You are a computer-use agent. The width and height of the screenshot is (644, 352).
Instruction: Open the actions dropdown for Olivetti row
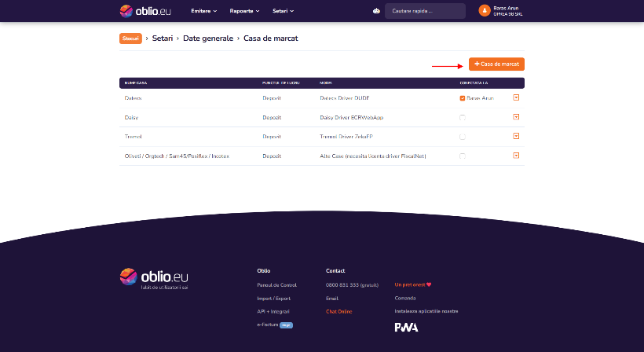516,156
